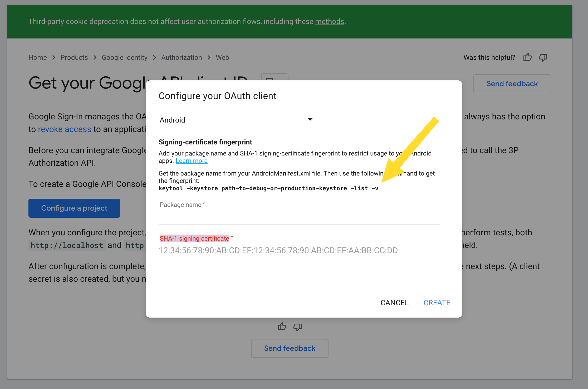This screenshot has height=389, width=588.
Task: Go to Home breadcrumb
Action: coord(38,57)
